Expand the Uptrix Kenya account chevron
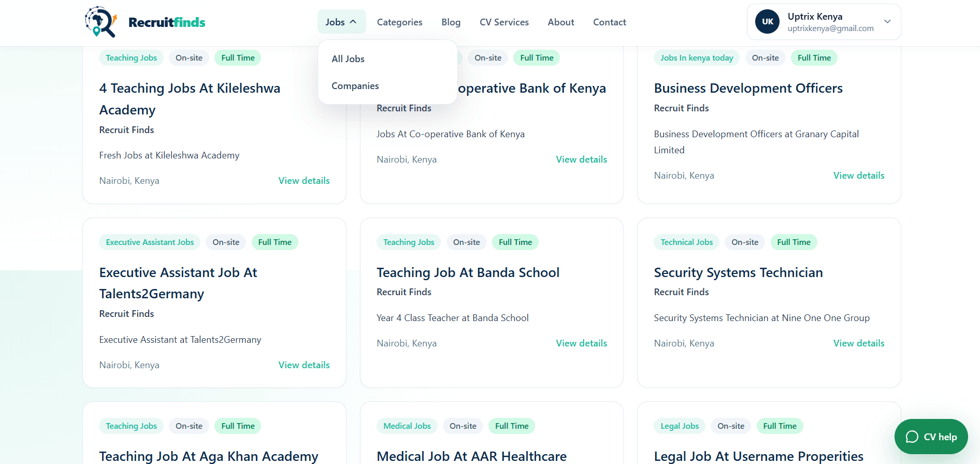 click(887, 22)
